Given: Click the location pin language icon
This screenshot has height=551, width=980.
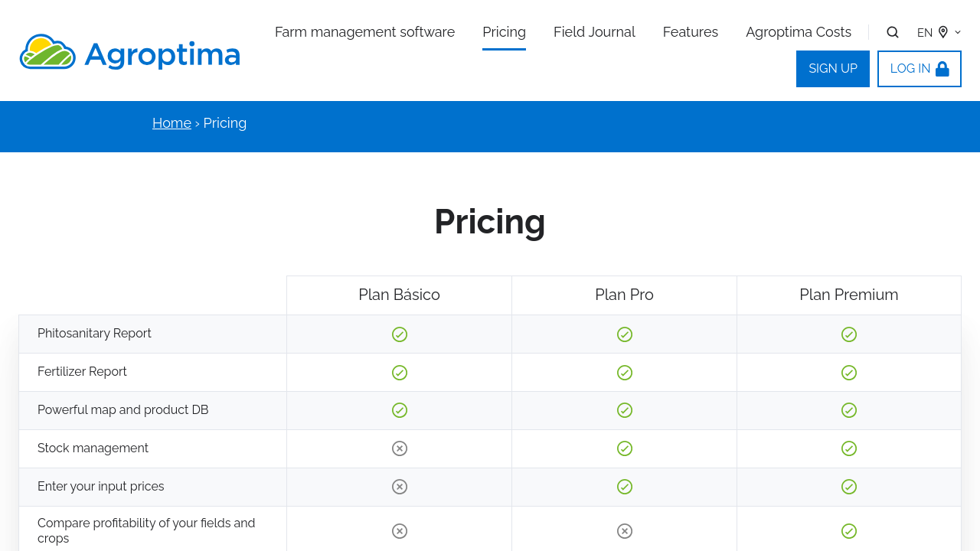Looking at the screenshot, I should [x=943, y=32].
